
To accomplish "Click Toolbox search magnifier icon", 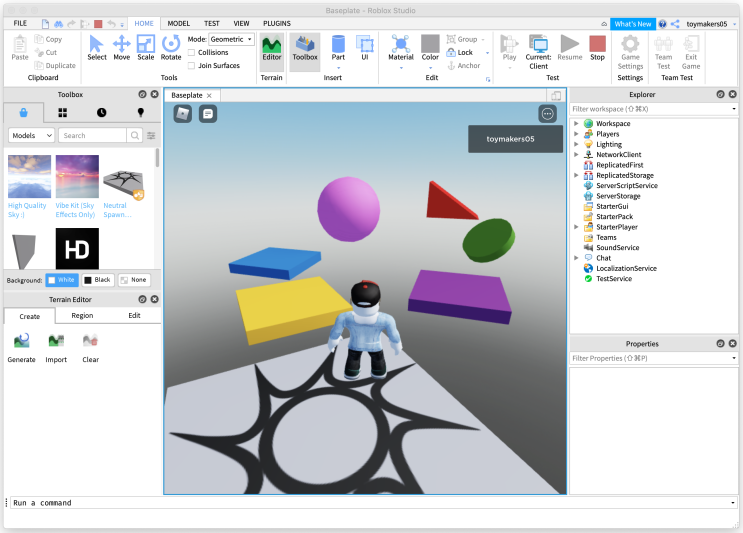I will [x=135, y=136].
